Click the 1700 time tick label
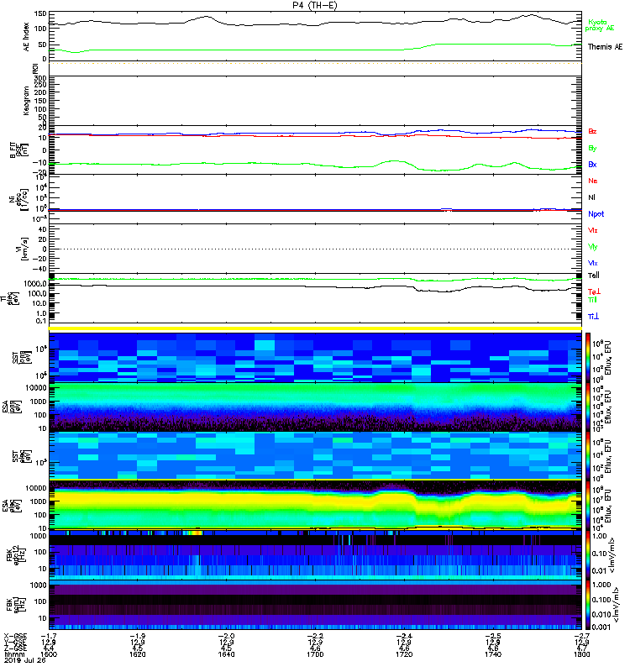Screen dimensions: 630x672 click(315, 654)
